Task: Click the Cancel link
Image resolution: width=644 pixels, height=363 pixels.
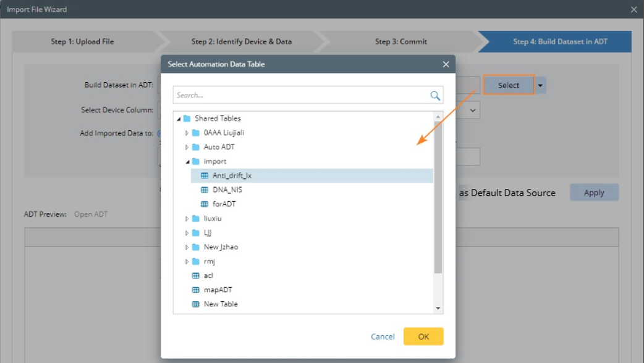Action: tap(383, 336)
